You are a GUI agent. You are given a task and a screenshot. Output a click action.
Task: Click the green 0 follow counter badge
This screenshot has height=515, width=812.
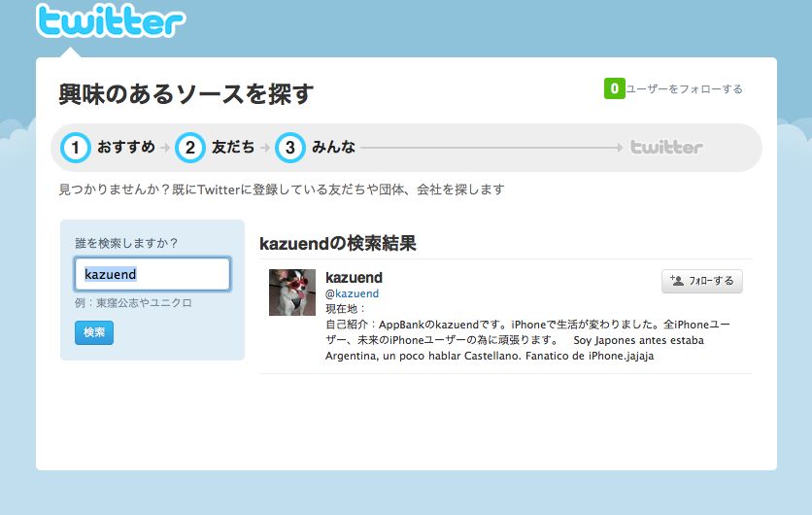click(614, 88)
